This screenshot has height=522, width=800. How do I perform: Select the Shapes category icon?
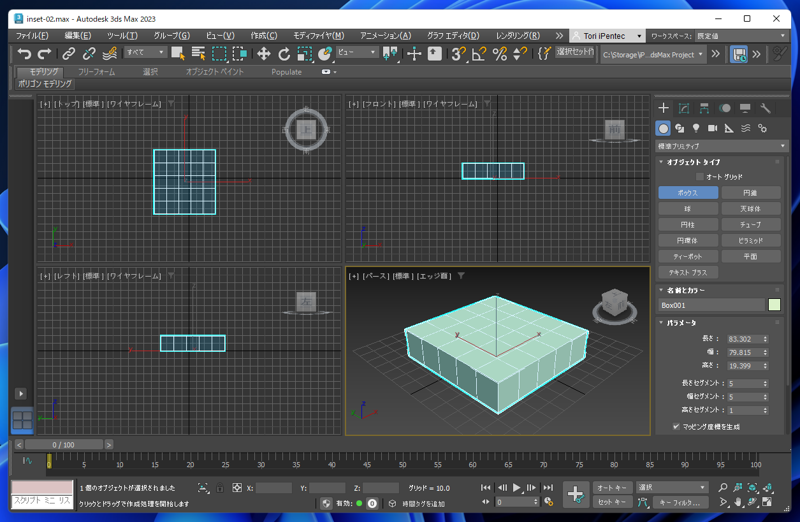680,129
